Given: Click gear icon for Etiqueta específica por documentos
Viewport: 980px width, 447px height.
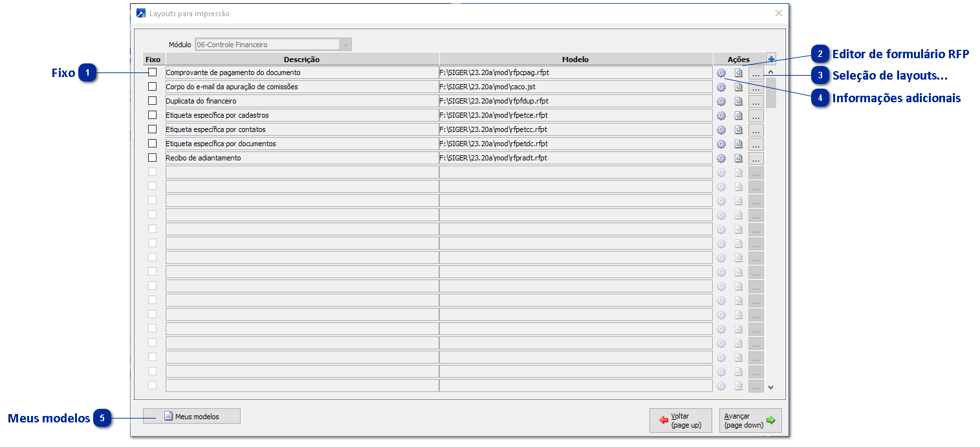Looking at the screenshot, I should [x=721, y=144].
